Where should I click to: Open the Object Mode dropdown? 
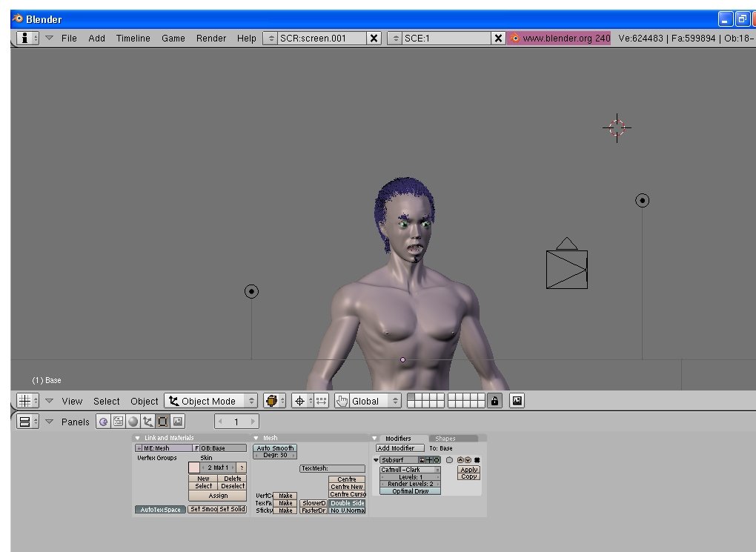pos(210,401)
